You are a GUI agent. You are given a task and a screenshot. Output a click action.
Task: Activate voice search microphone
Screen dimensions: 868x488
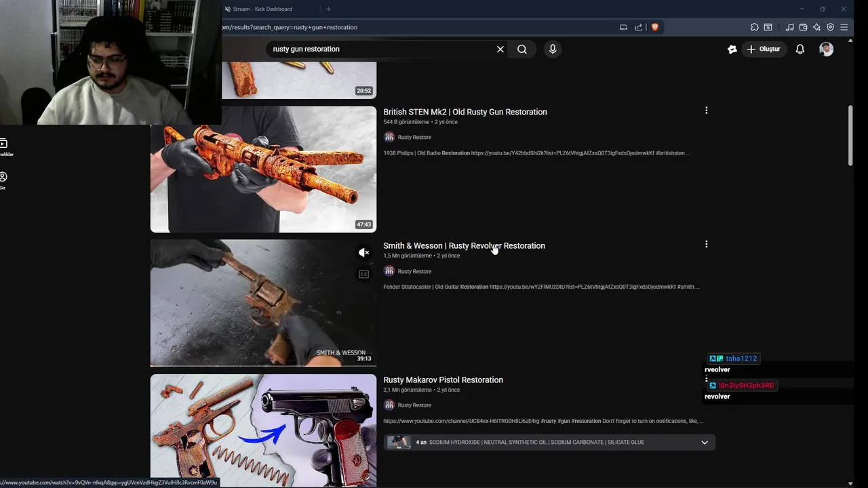point(553,49)
